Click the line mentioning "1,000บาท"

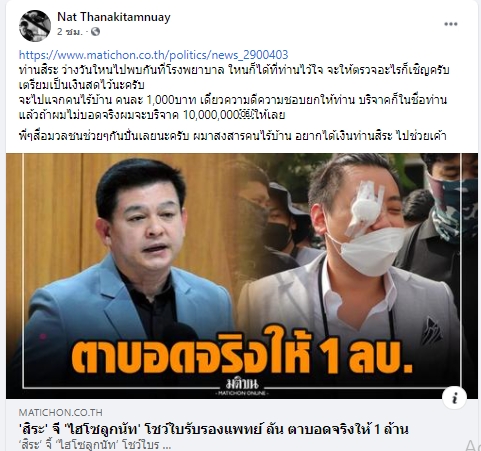[x=233, y=100]
